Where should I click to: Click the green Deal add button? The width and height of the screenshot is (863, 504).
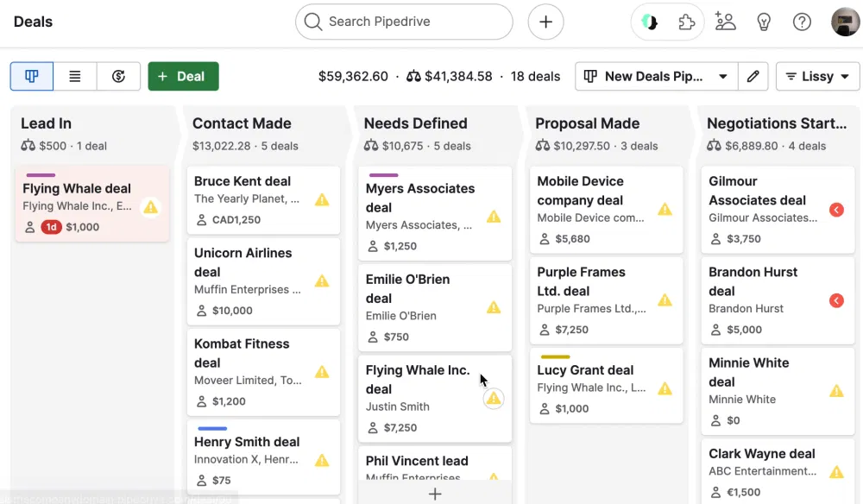[183, 76]
